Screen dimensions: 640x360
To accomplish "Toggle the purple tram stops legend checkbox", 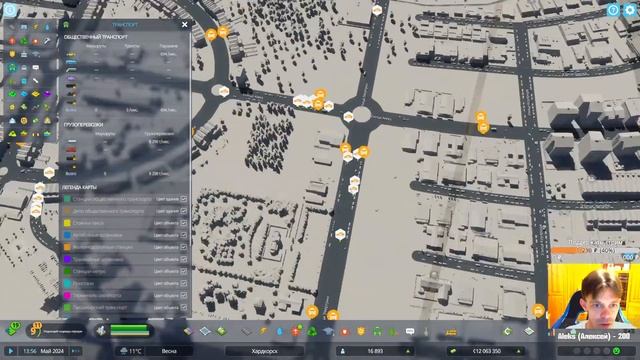I will pos(184,259).
